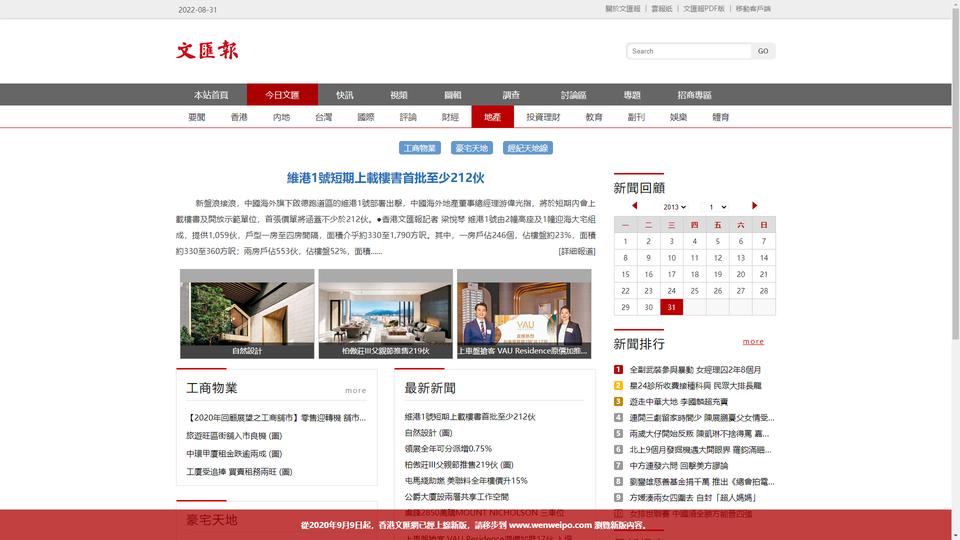Viewport: 960px width, 540px height.
Task: Switch to the 投資理財 section tab
Action: (543, 117)
